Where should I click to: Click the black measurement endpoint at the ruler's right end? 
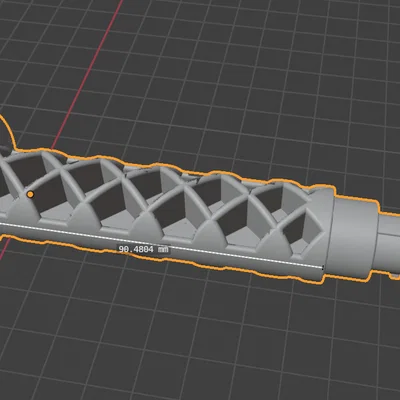coord(323,267)
